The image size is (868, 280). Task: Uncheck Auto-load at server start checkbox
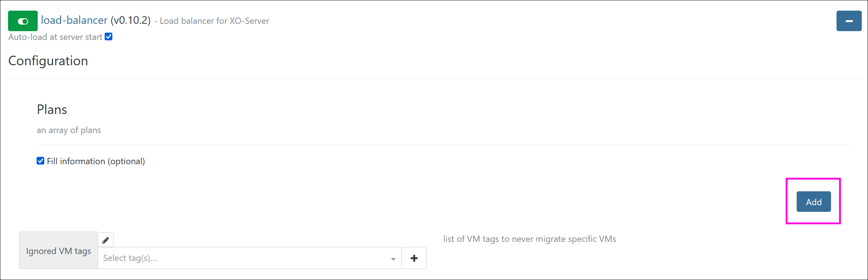109,37
